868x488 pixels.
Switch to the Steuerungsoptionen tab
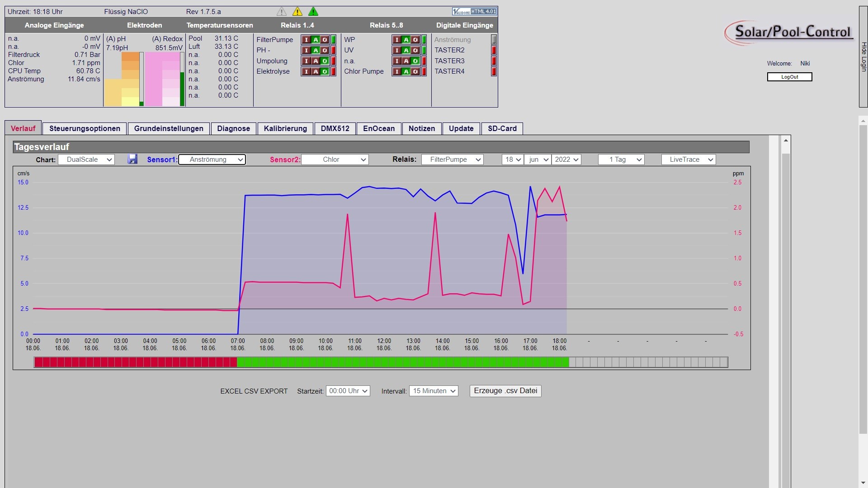85,128
